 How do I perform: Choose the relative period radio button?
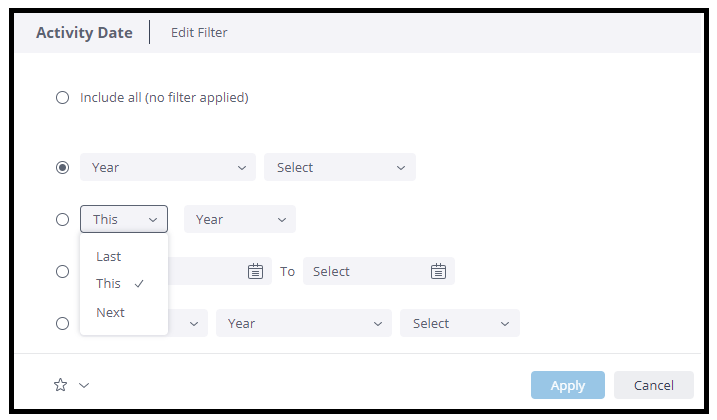coord(63,219)
